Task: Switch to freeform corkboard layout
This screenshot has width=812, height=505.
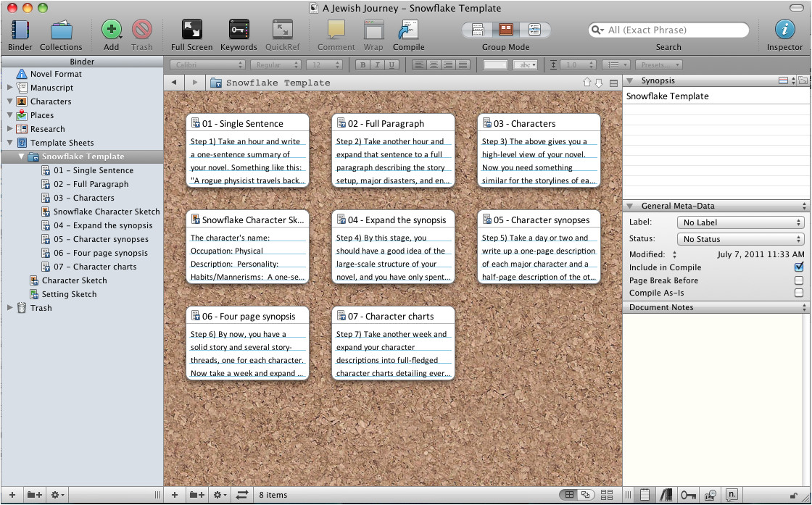Action: pyautogui.click(x=586, y=495)
